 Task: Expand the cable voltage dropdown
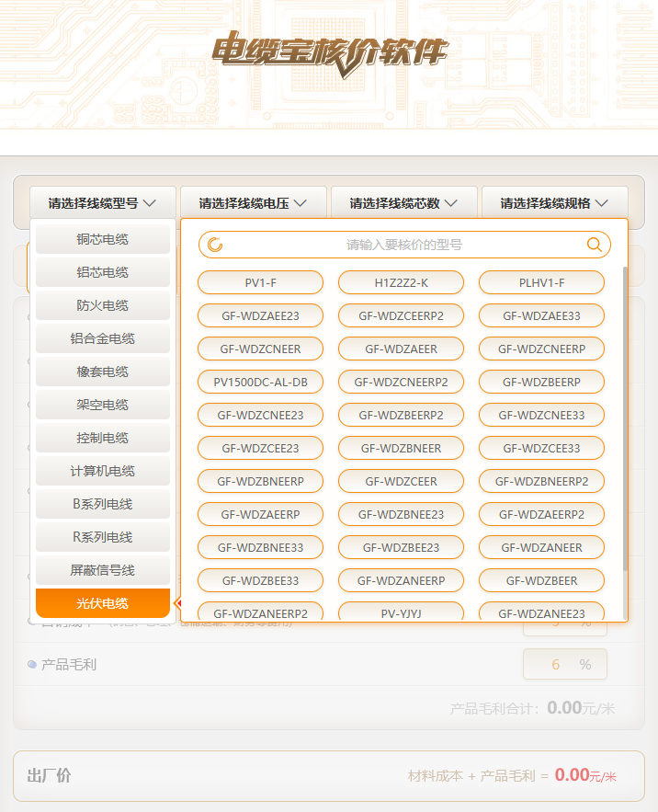click(253, 203)
